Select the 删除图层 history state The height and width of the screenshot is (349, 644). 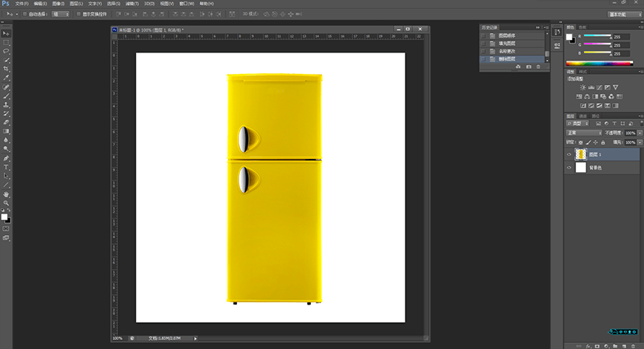tap(513, 59)
